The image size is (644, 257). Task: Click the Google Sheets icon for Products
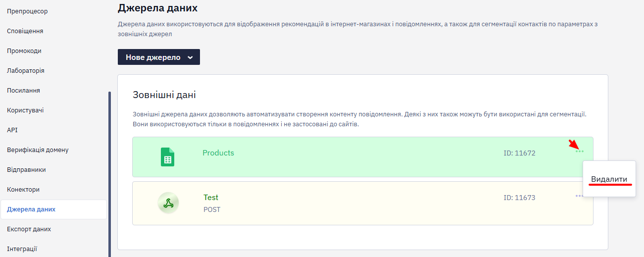(x=168, y=157)
